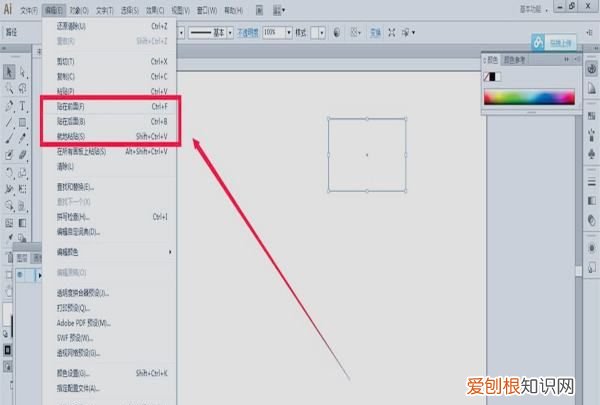The image size is (600, 405).
Task: Choose the Pen tool
Action: (9, 105)
